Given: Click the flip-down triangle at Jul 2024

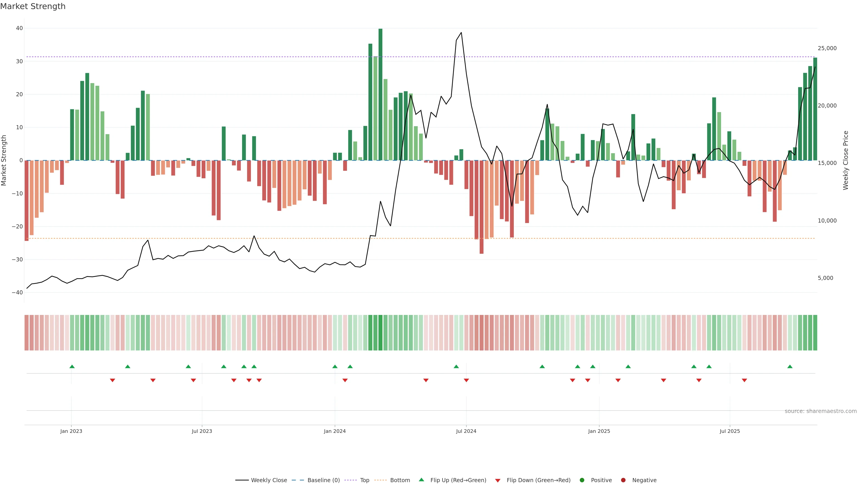Looking at the screenshot, I should point(466,380).
